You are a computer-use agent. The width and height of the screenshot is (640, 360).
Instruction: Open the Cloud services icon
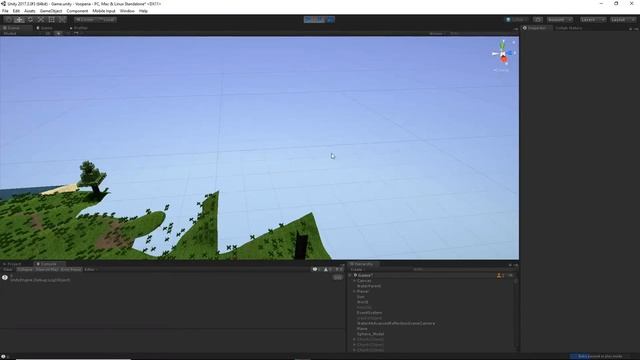tap(538, 20)
